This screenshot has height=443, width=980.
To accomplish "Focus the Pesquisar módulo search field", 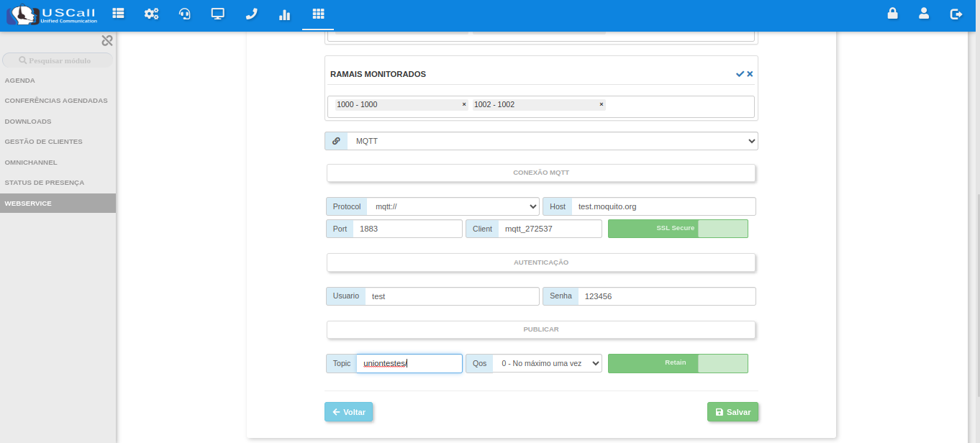I will pos(58,60).
